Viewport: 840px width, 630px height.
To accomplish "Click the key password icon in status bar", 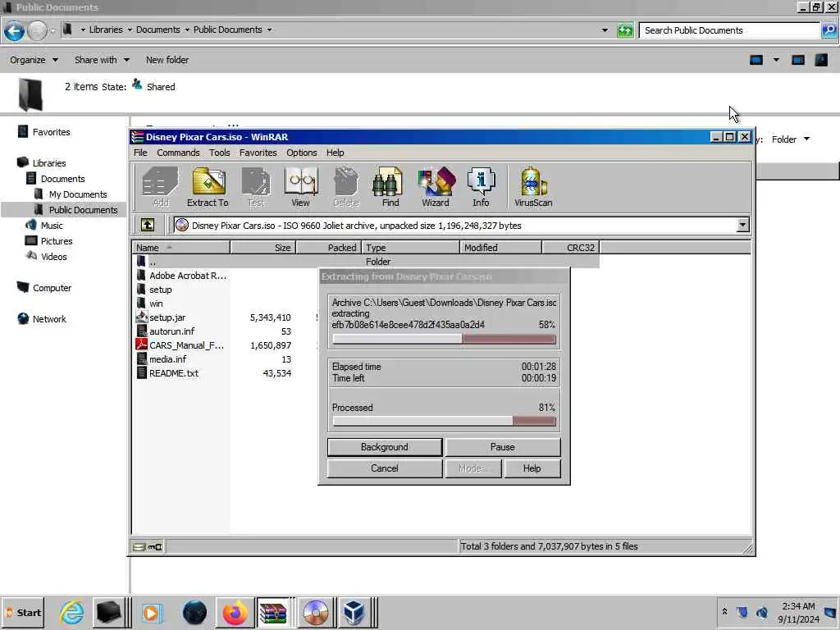I will (x=155, y=546).
